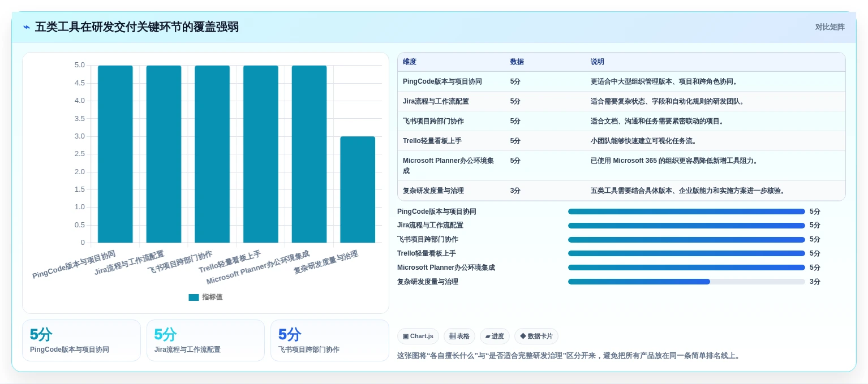Click the Microsoft Planner办公环境集成 table cell
The width and height of the screenshot is (868, 384).
coord(451,166)
